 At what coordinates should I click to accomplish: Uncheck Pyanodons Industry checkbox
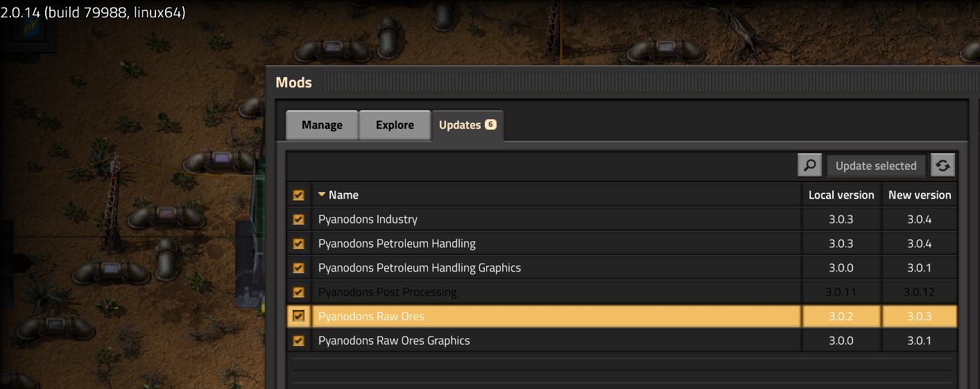point(299,220)
